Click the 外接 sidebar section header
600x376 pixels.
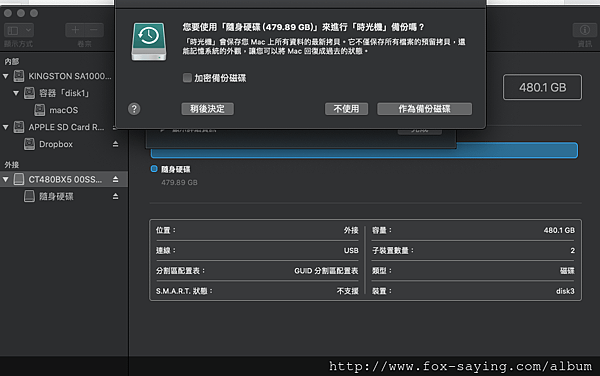(x=11, y=165)
